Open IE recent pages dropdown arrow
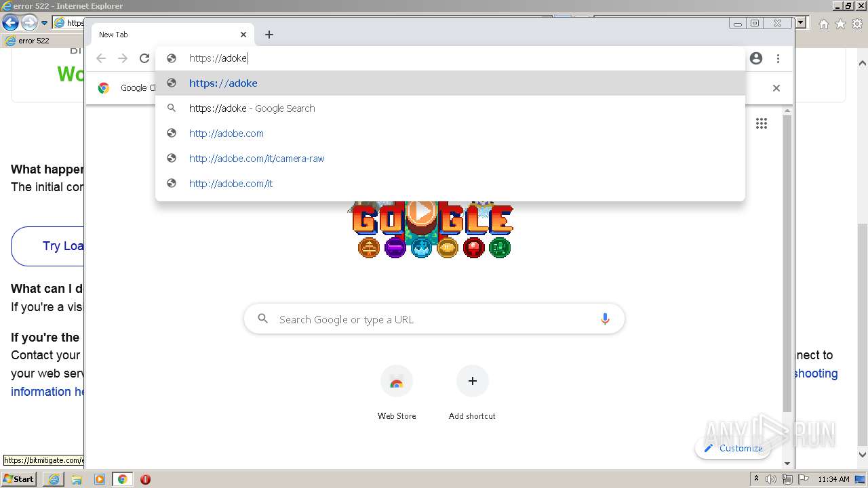The height and width of the screenshot is (488, 868). click(44, 23)
